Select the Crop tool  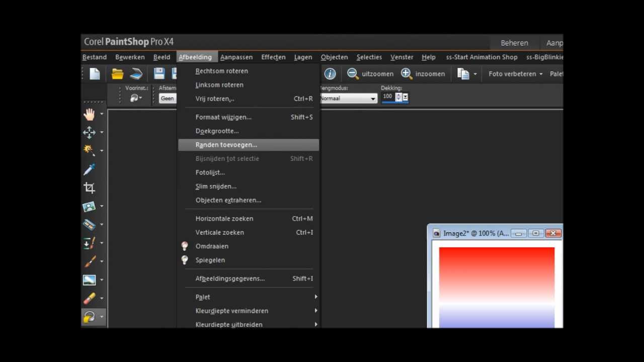click(x=90, y=188)
